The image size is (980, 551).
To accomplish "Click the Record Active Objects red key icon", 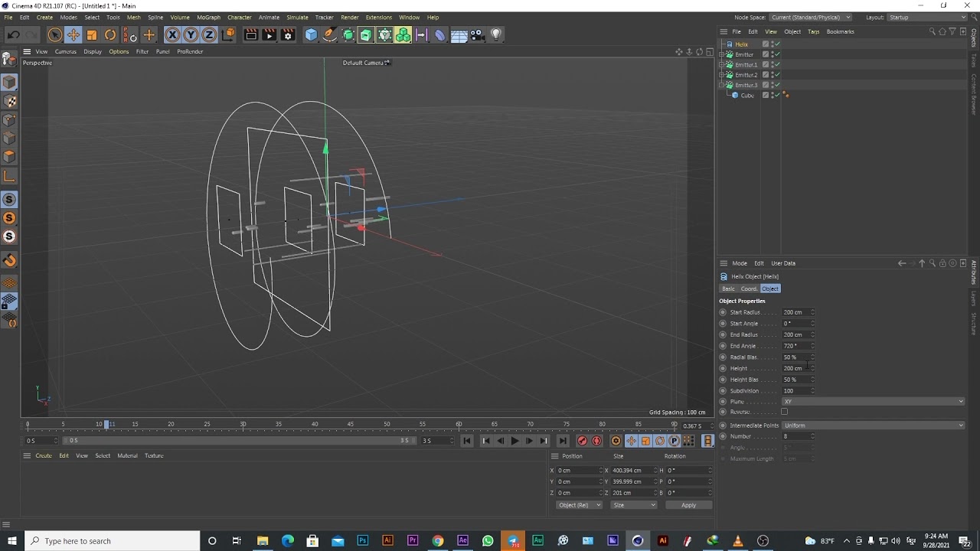I will (x=583, y=441).
